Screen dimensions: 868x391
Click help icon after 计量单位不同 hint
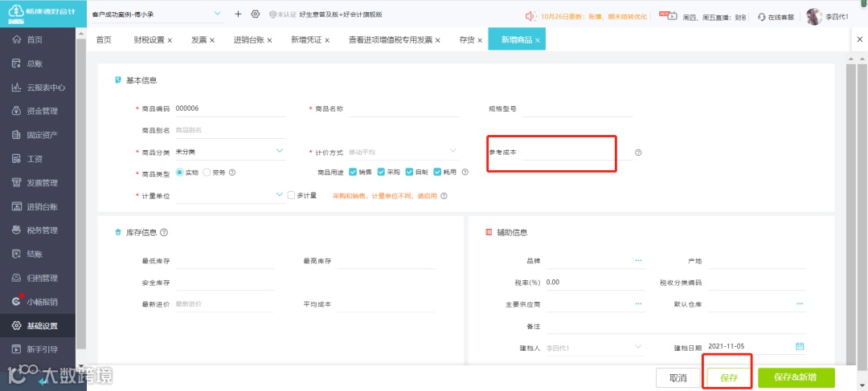pos(444,196)
